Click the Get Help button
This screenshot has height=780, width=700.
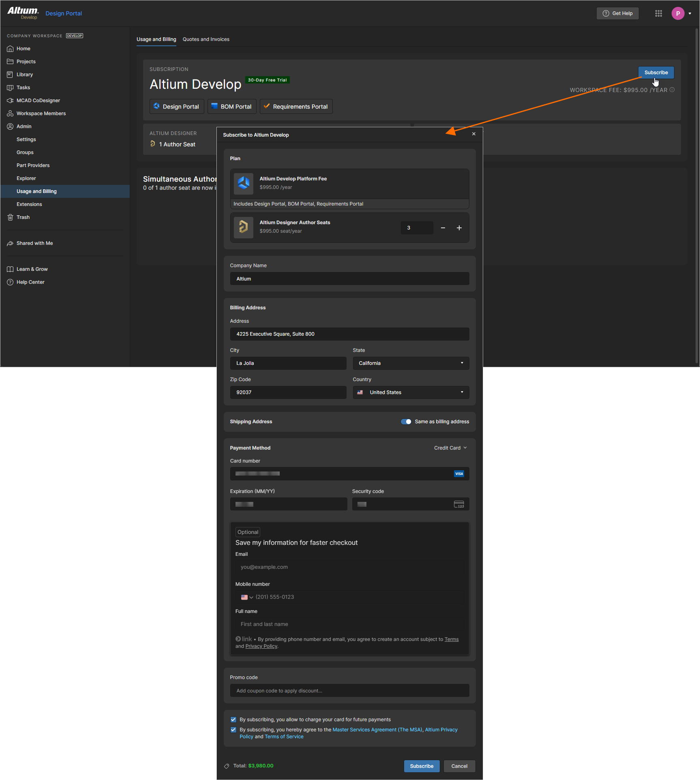(x=618, y=13)
